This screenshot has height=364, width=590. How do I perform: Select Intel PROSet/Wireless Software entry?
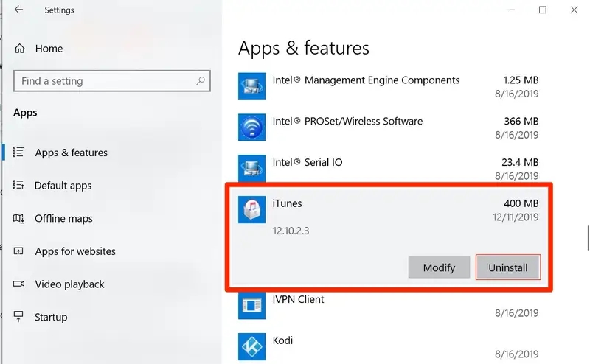point(389,127)
